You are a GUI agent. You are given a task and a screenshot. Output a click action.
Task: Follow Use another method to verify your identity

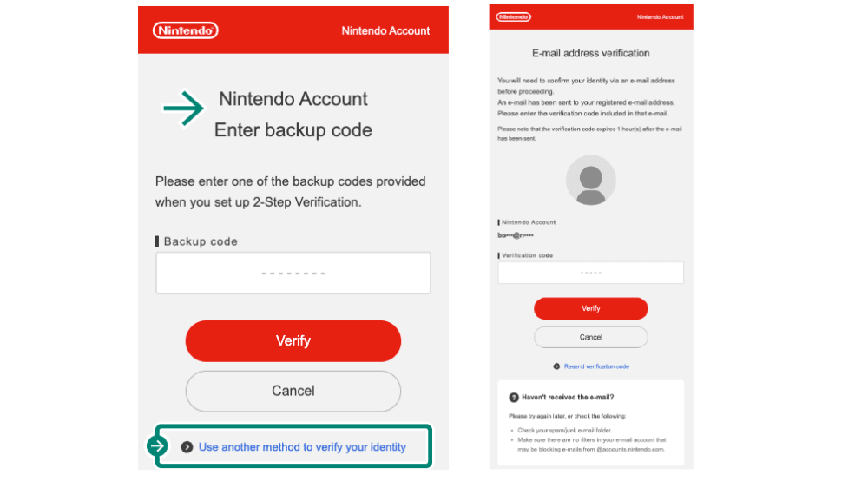coord(302,447)
